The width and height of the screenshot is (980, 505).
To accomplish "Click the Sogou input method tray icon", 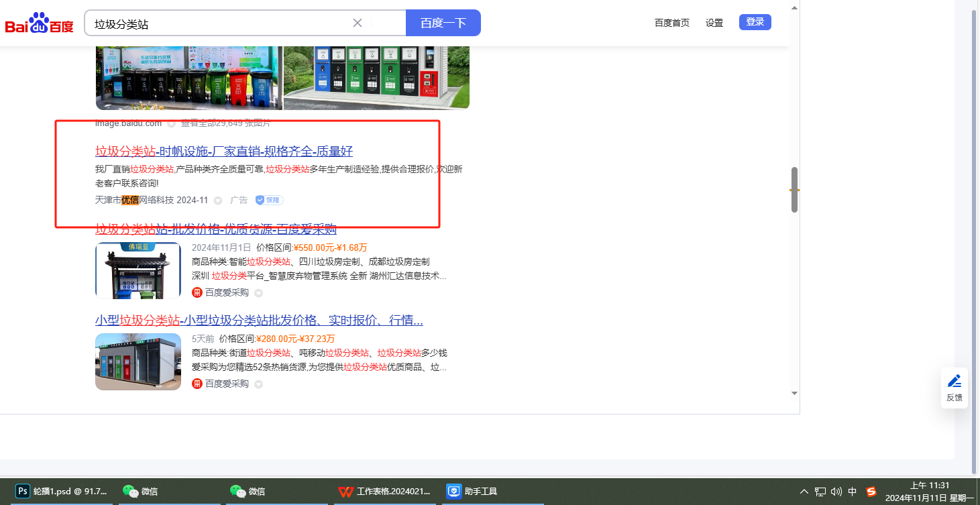I will coord(871,492).
